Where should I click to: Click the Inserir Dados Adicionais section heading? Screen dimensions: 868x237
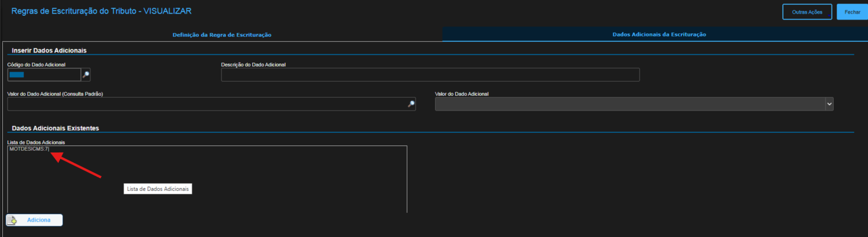click(x=49, y=51)
